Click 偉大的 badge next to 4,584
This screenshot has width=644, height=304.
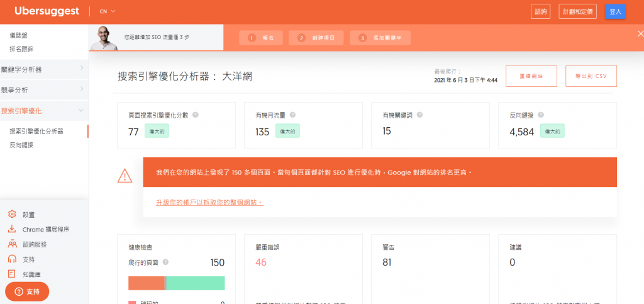[x=552, y=132]
